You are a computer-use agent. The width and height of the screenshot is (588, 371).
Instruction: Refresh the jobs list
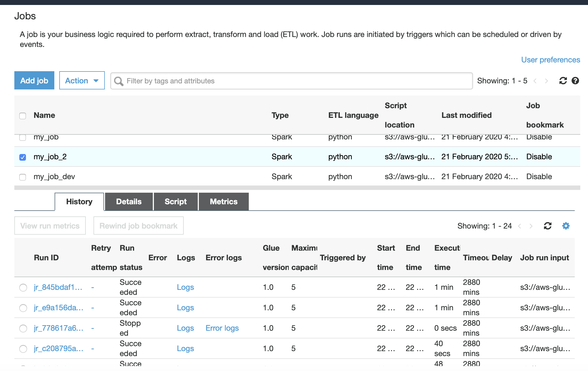[563, 81]
